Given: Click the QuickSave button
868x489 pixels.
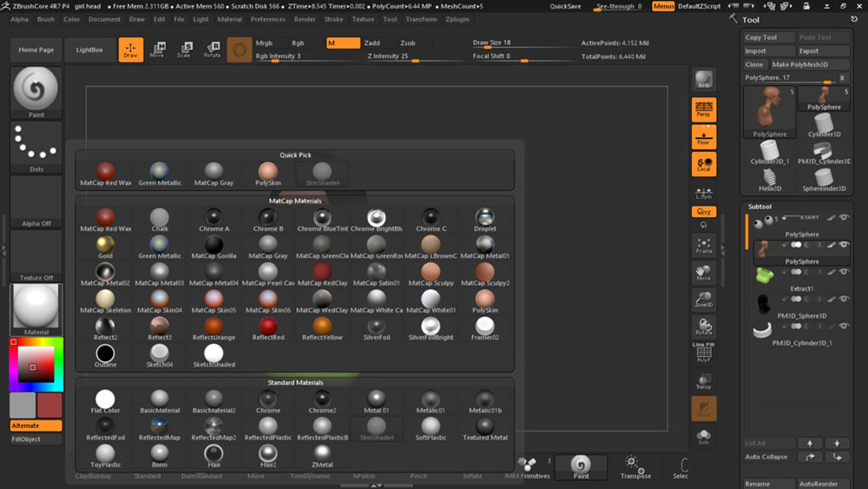Looking at the screenshot, I should tap(565, 6).
